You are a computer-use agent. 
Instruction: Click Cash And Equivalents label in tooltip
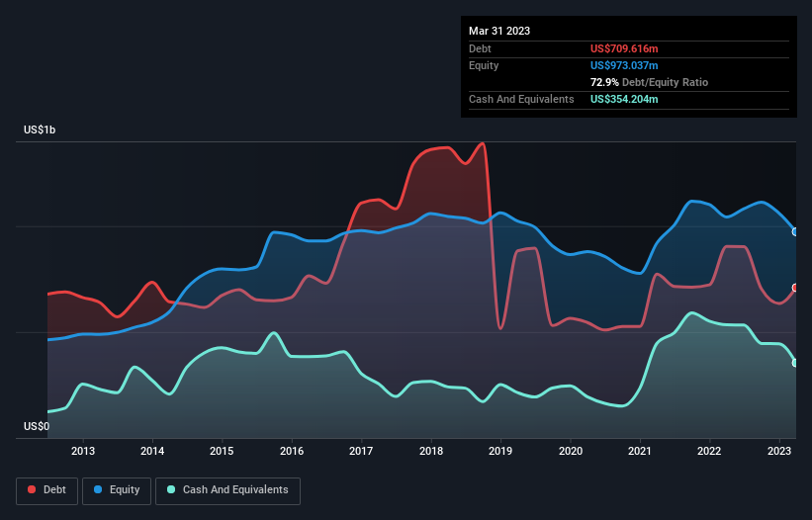[521, 99]
